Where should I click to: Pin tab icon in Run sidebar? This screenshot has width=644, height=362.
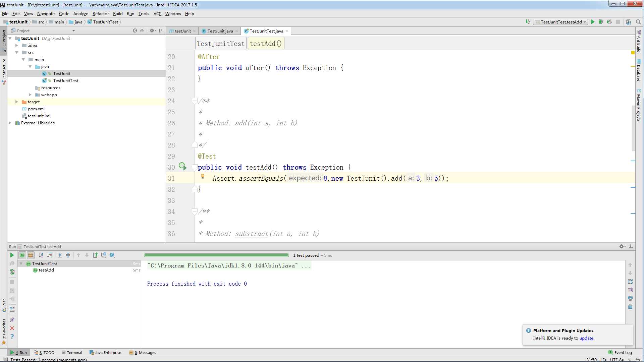click(x=12, y=320)
